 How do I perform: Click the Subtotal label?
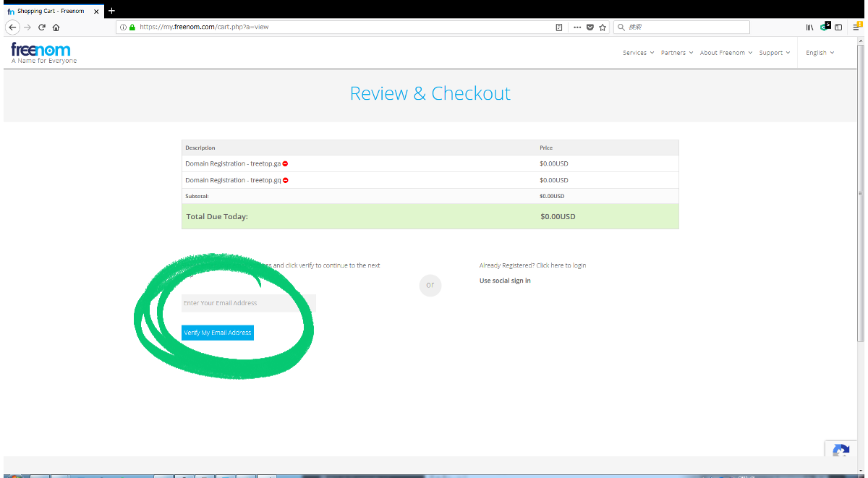click(x=197, y=196)
